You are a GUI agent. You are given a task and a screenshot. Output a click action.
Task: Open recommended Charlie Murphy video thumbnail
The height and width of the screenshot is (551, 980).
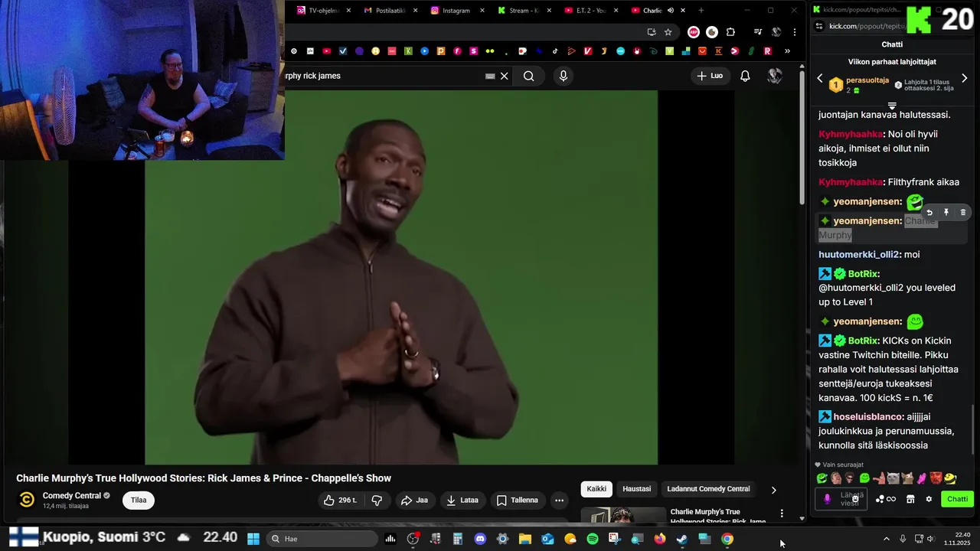623,517
